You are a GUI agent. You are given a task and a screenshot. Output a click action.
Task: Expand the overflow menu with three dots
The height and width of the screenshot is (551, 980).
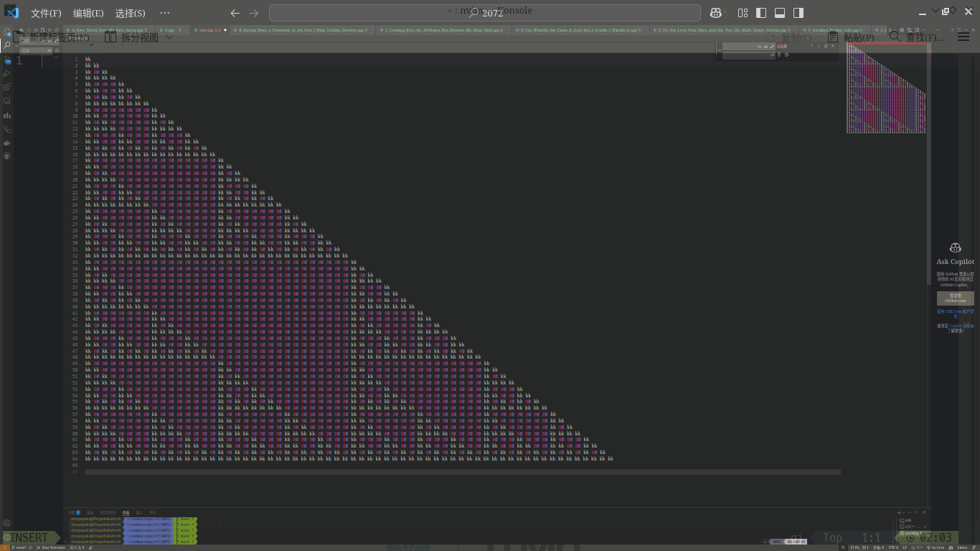pos(165,14)
